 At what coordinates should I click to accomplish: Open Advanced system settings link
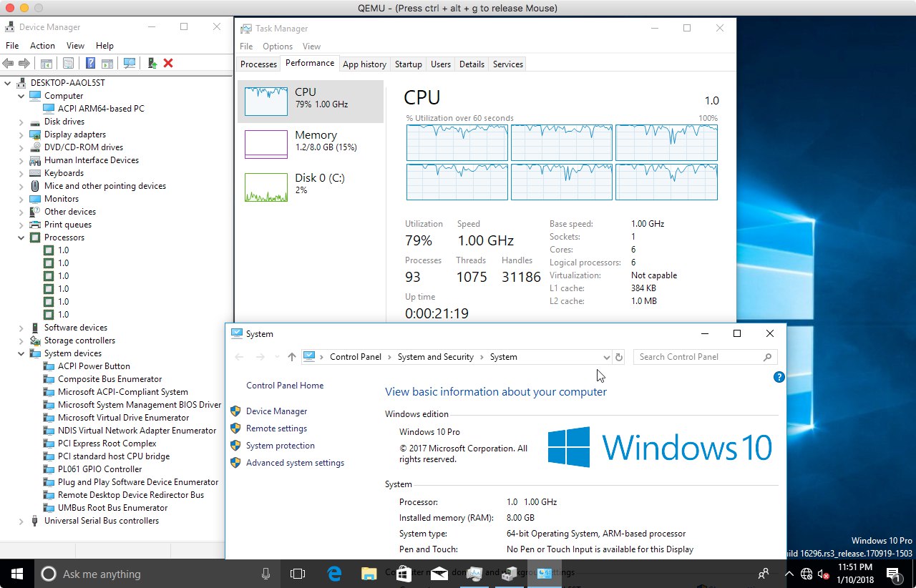295,463
